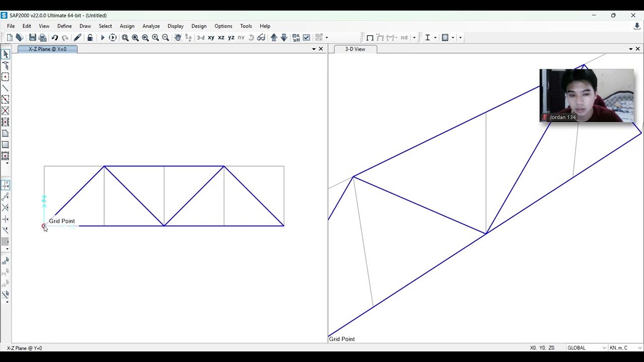The height and width of the screenshot is (362, 644).
Task: Open the File menu
Action: [11, 26]
